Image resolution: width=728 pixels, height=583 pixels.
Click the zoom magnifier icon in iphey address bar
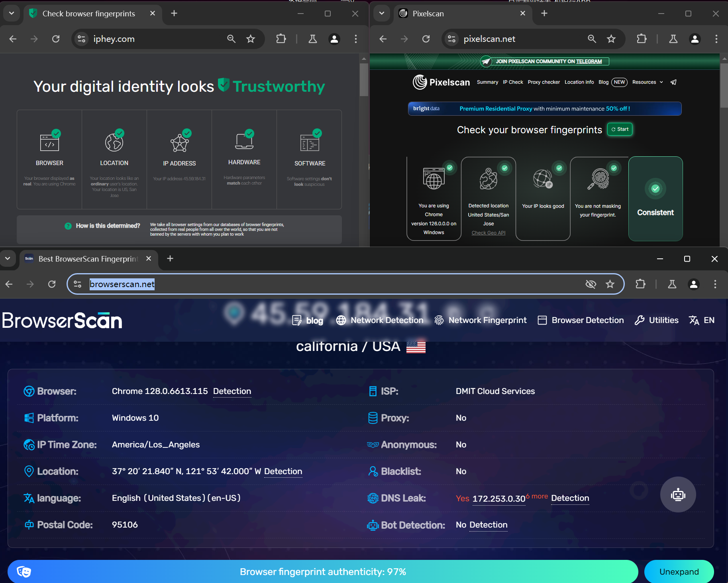click(231, 39)
